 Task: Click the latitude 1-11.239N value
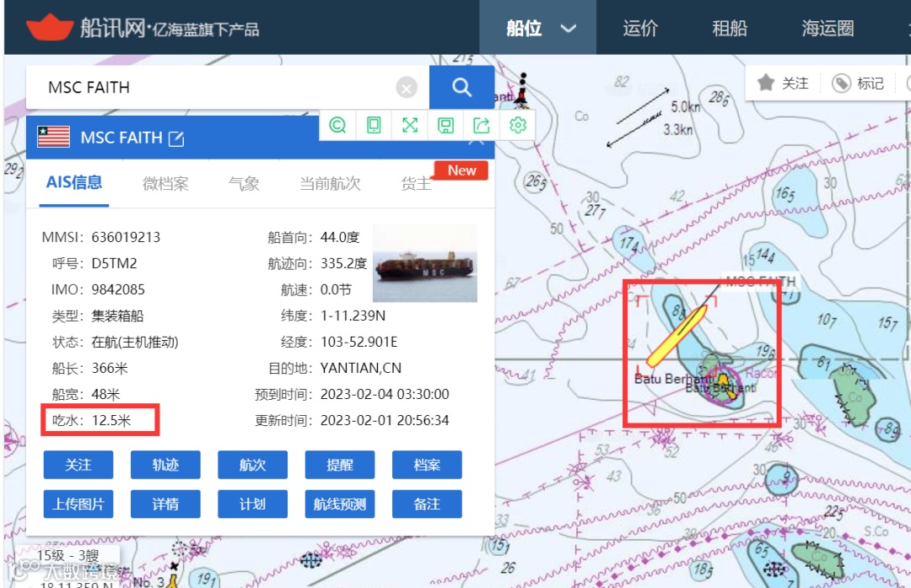pyautogui.click(x=353, y=316)
